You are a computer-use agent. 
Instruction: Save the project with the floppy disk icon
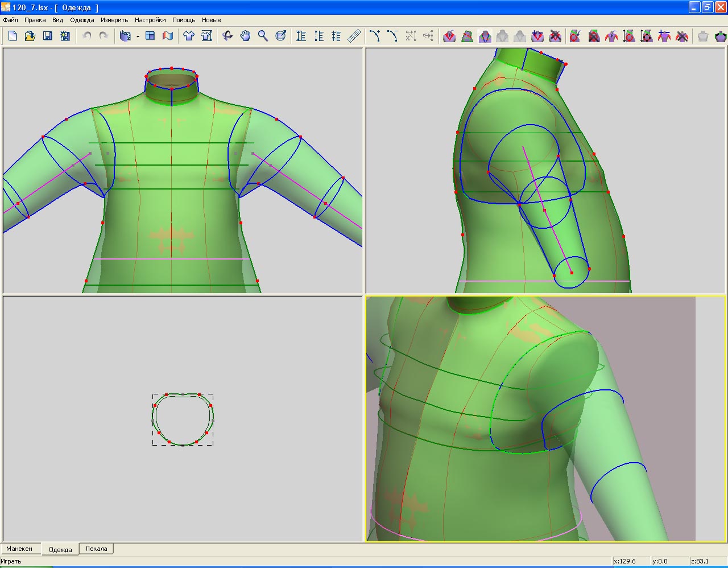click(x=48, y=36)
